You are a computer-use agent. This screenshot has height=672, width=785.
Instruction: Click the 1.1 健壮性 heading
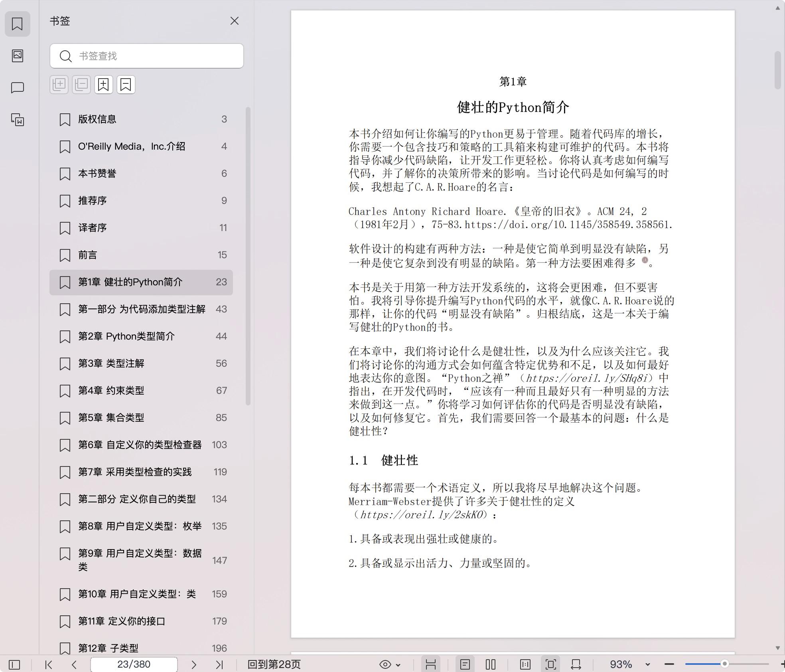[383, 461]
